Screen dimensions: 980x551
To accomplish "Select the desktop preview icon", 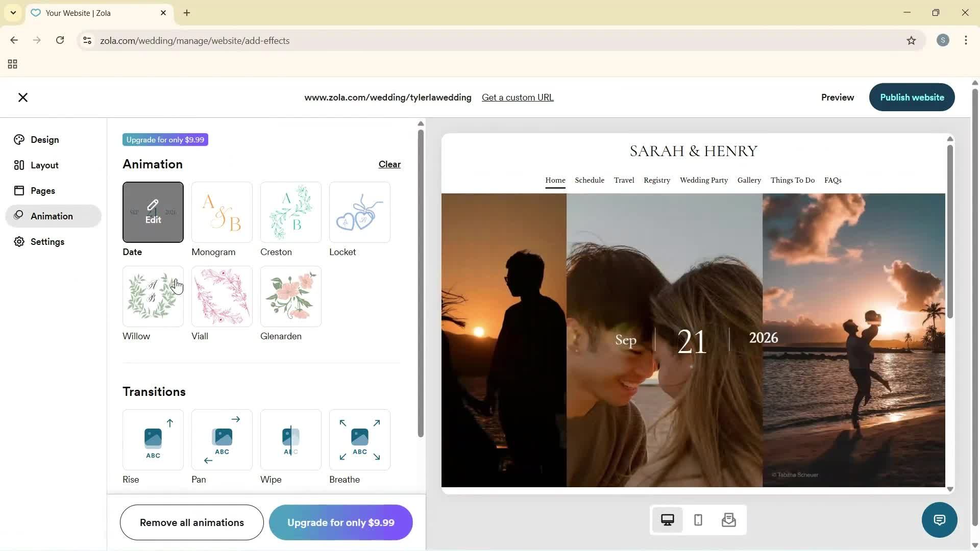I will click(x=668, y=519).
